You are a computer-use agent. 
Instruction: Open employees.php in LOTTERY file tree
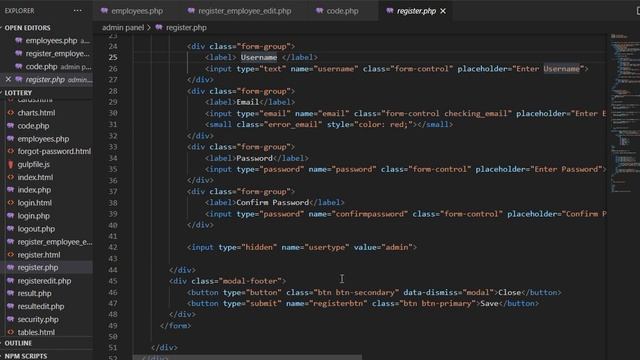point(43,139)
